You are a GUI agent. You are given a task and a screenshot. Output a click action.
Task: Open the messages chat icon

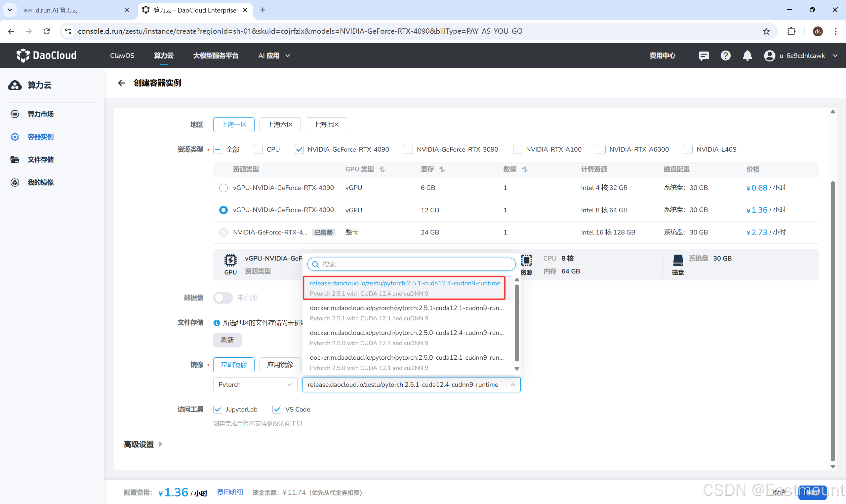(703, 55)
